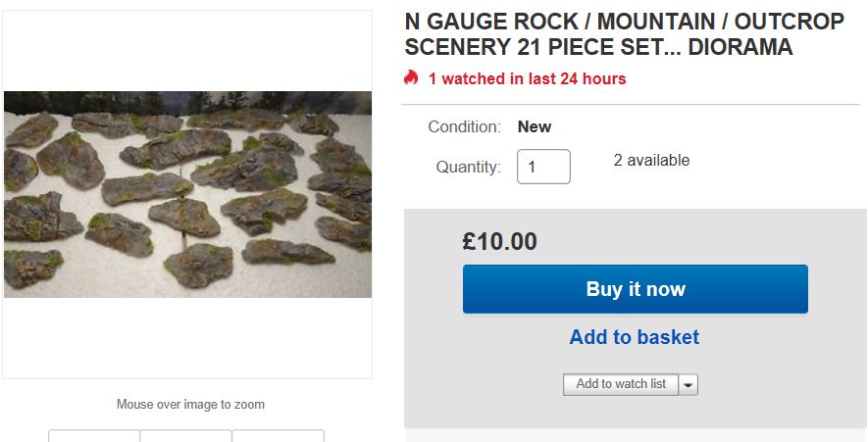Click the red flame watched icon

(411, 77)
